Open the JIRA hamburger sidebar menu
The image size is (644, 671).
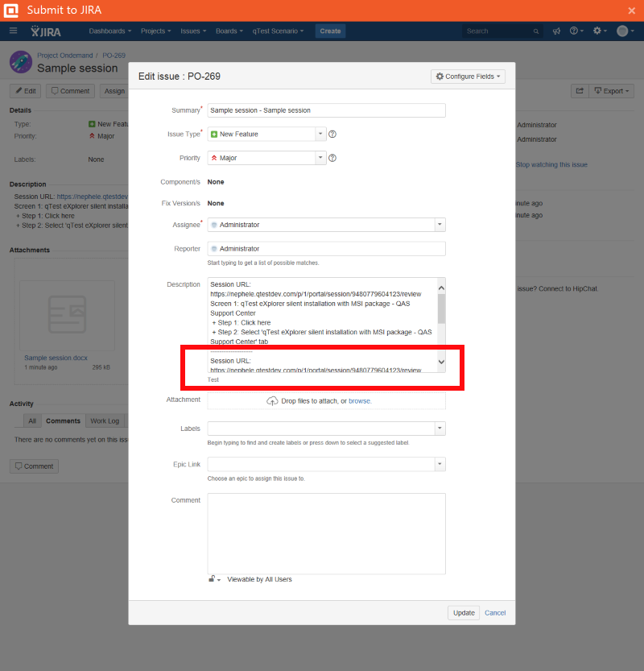pyautogui.click(x=13, y=31)
